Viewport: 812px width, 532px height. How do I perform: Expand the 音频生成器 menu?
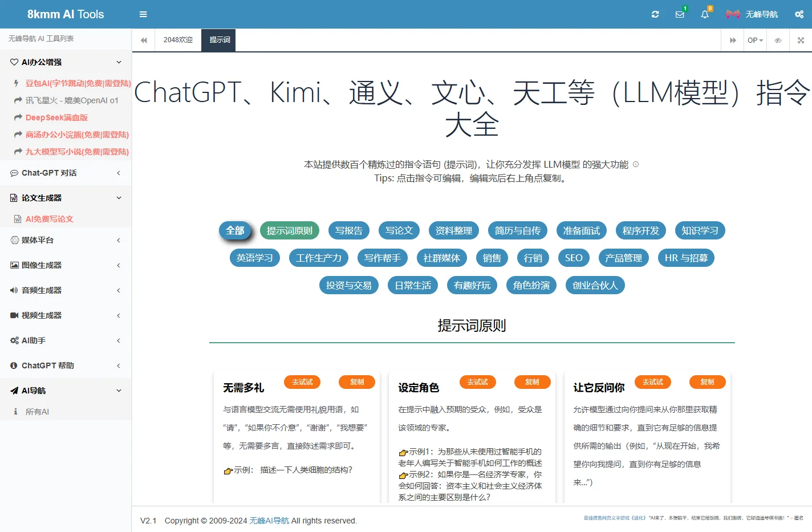[x=66, y=290]
